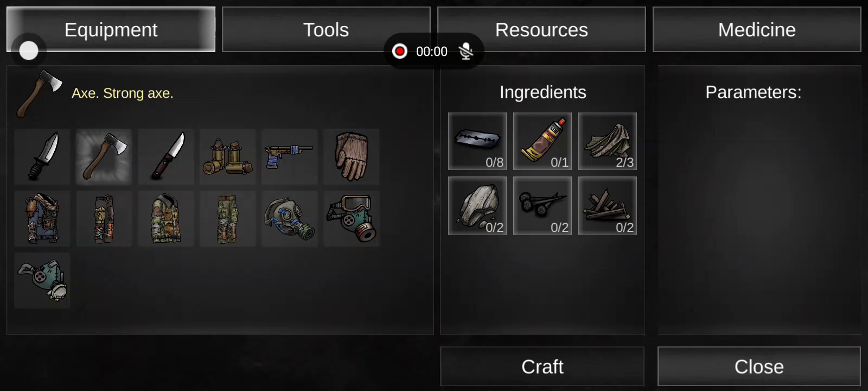Select the camouflage vest item
868x391 pixels.
pos(166,218)
